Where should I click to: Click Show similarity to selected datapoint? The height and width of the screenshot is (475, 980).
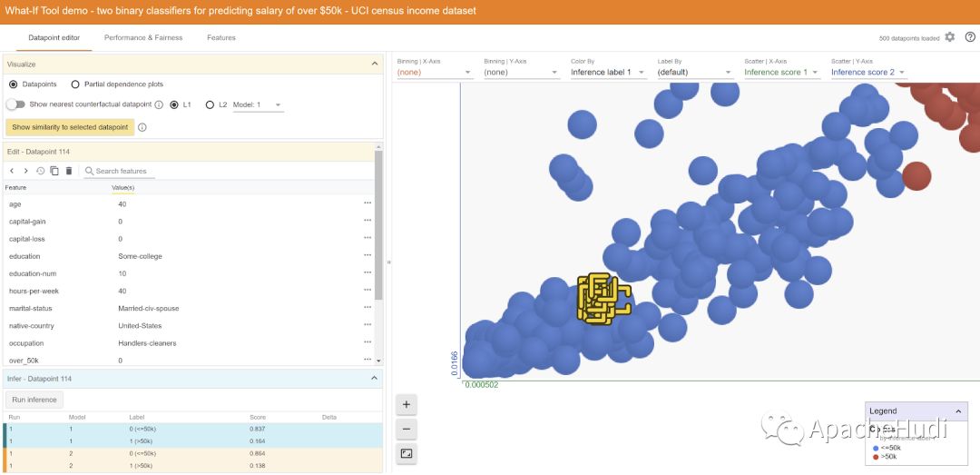point(69,127)
